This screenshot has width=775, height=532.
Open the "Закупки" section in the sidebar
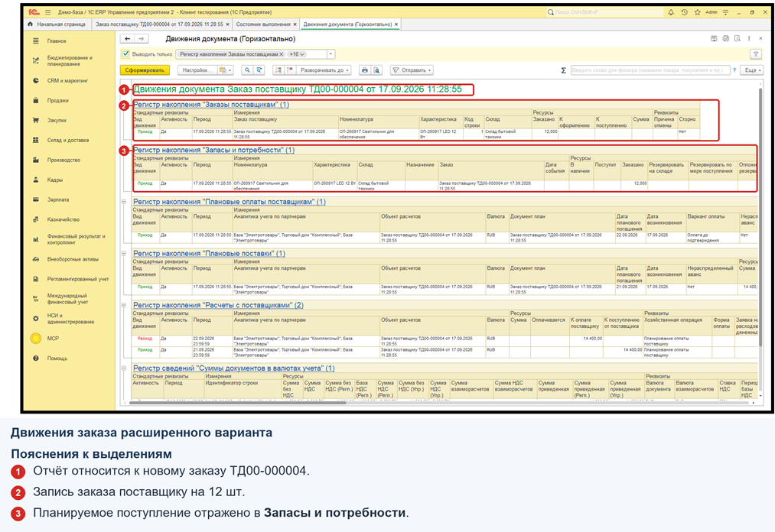57,120
